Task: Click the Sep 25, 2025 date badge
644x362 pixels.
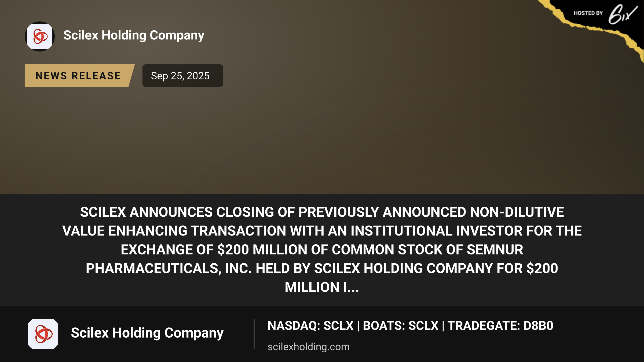Action: point(182,76)
